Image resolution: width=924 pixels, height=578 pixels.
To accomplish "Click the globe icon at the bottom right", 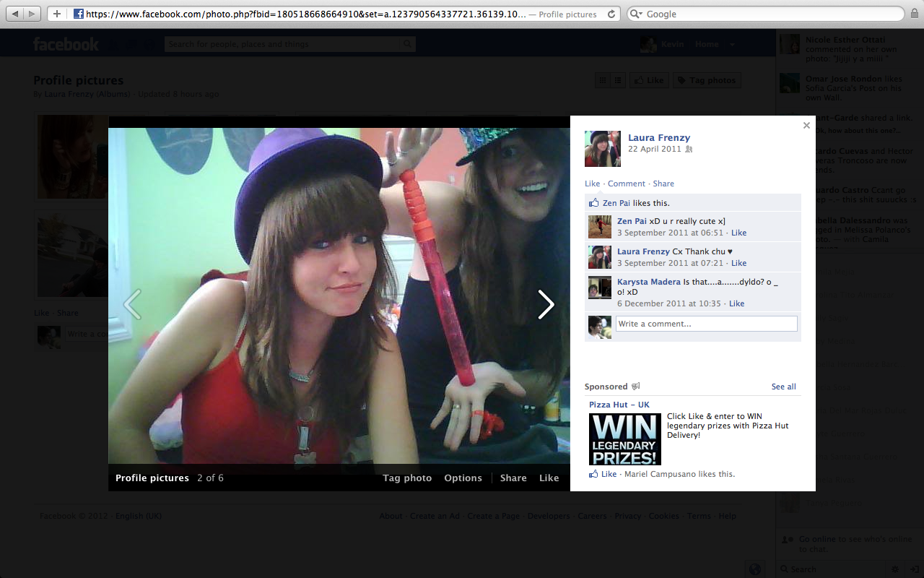I will [x=754, y=569].
